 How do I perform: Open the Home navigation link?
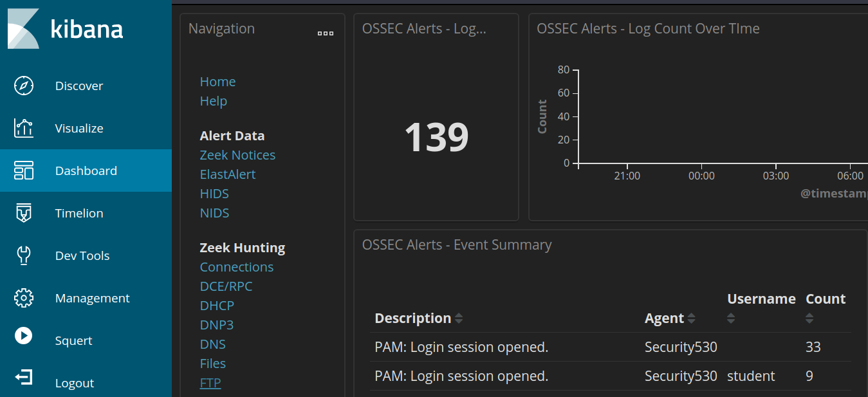click(217, 81)
